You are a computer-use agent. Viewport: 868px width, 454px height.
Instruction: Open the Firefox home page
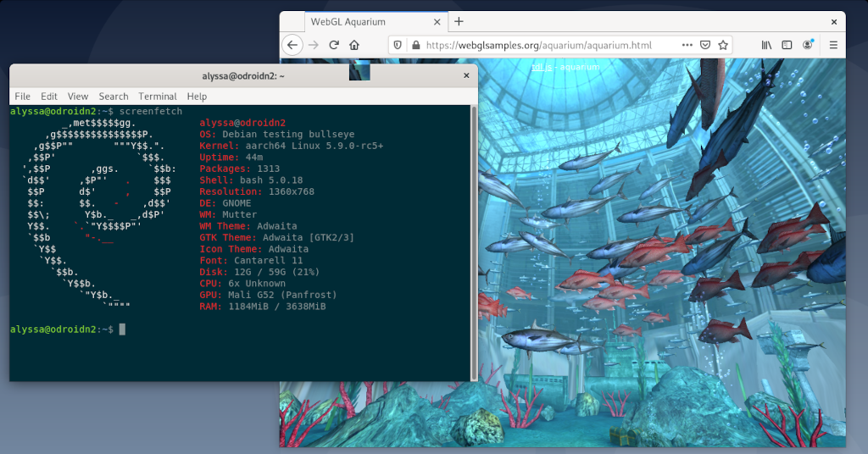coord(354,46)
